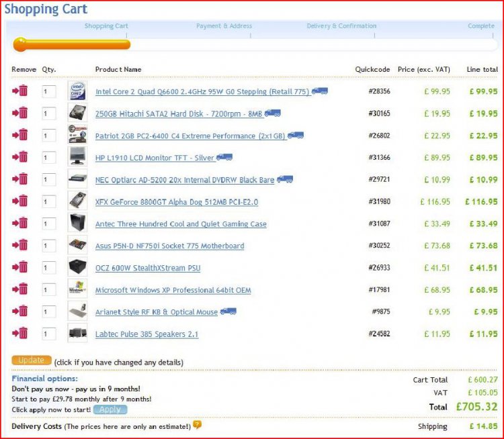Screen dimensions: 504x439
Task: Click the Apply finance button
Action: tap(110, 409)
